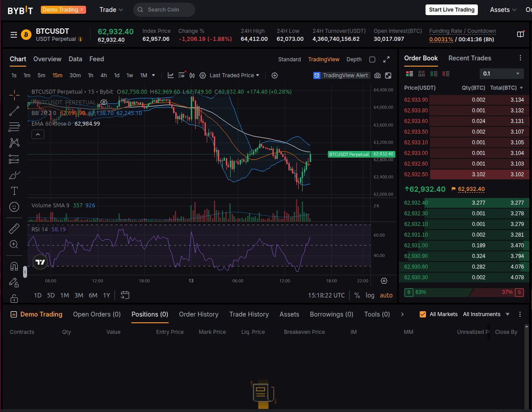
Task: Open the 0.1 price grouping dropdown
Action: pyautogui.click(x=501, y=74)
